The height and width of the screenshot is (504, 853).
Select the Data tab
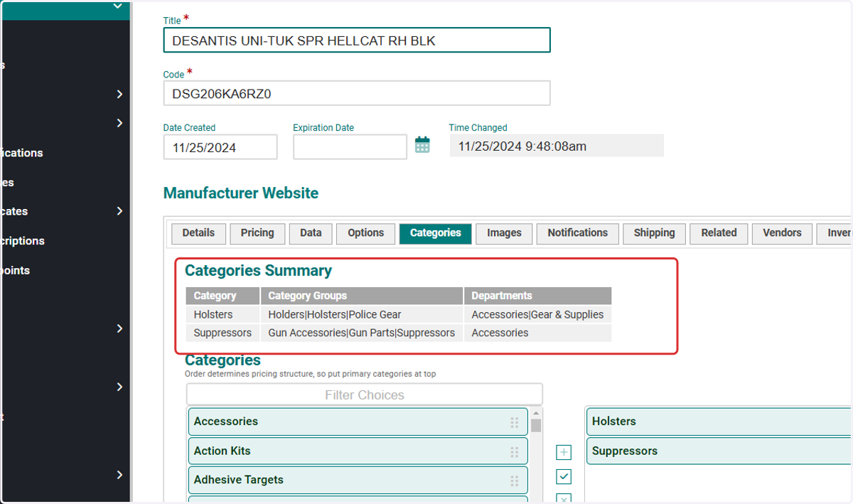coord(311,233)
